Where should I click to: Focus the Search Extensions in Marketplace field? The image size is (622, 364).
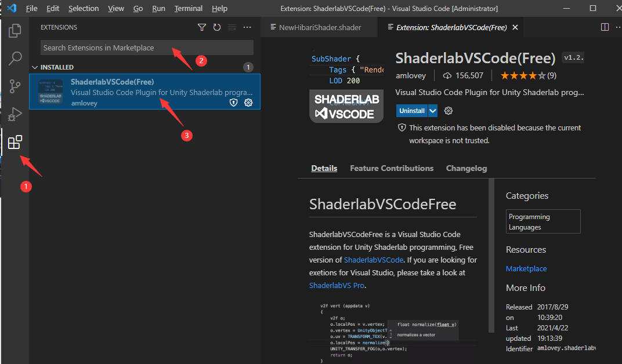(147, 48)
